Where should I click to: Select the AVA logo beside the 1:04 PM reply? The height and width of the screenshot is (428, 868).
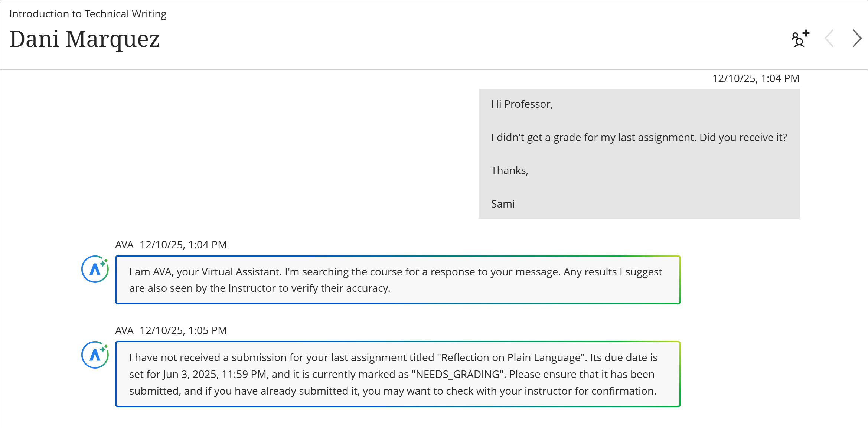click(95, 268)
